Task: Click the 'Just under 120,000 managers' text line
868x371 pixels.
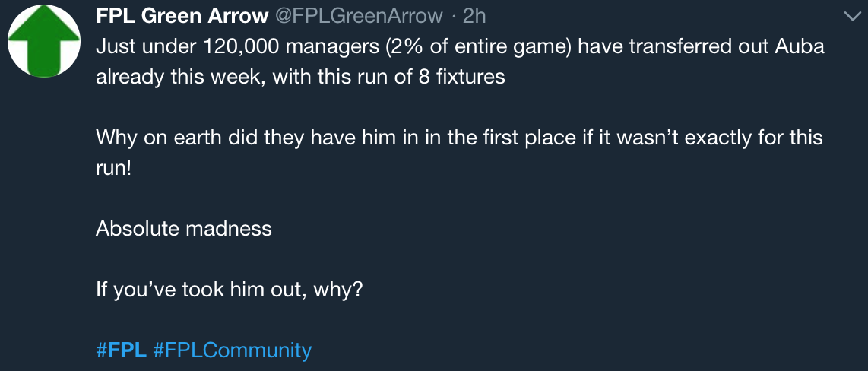Action: 460,47
